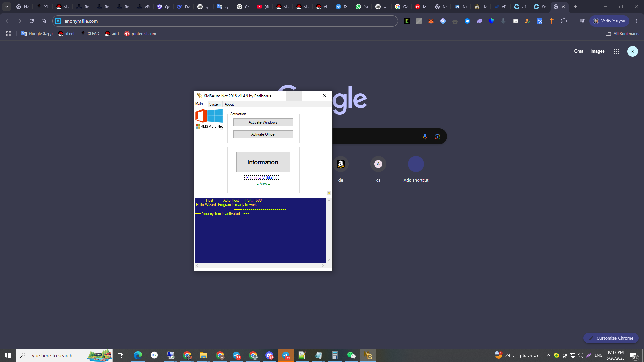Switch to the WhatsApp tab
The width and height of the screenshot is (644, 362).
click(x=362, y=7)
